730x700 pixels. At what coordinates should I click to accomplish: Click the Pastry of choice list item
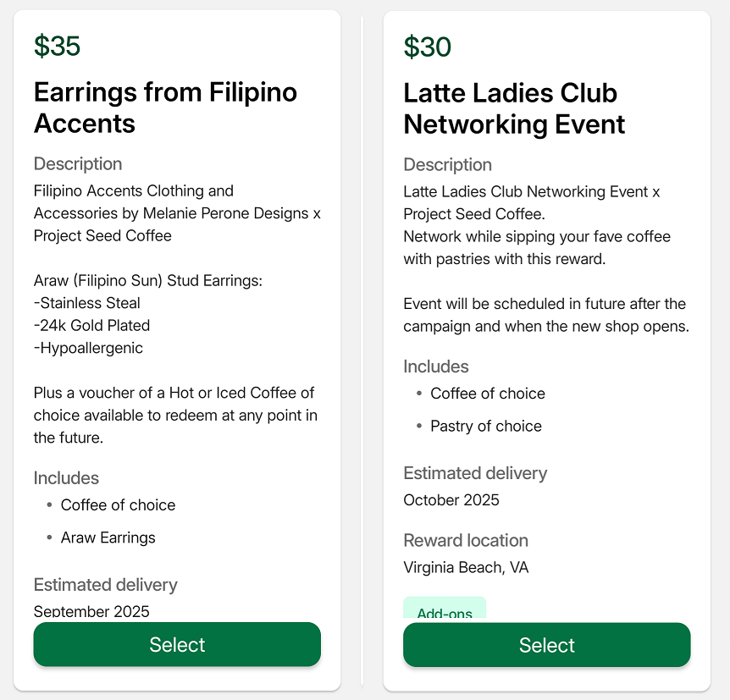point(486,426)
